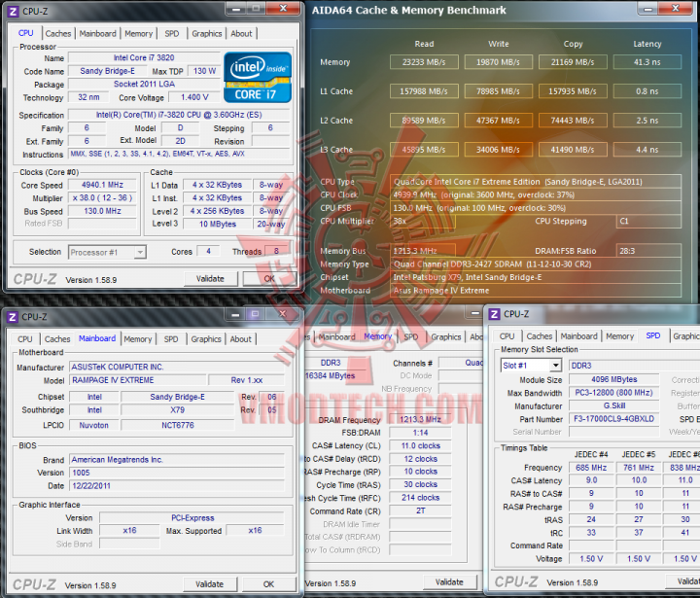The image size is (700, 598).
Task: Click OK button in Mainboard CPU-Z window
Action: [268, 584]
